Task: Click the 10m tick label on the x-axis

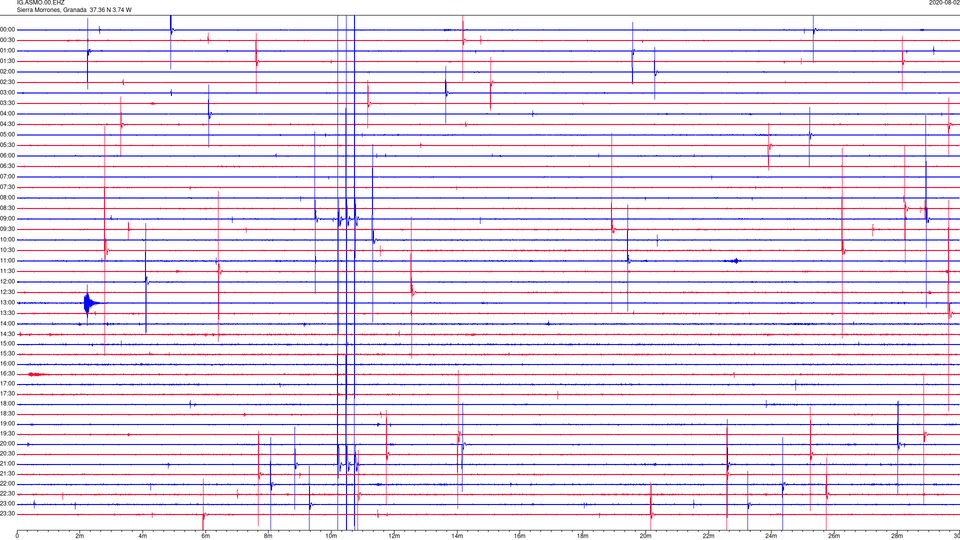Action: click(331, 536)
